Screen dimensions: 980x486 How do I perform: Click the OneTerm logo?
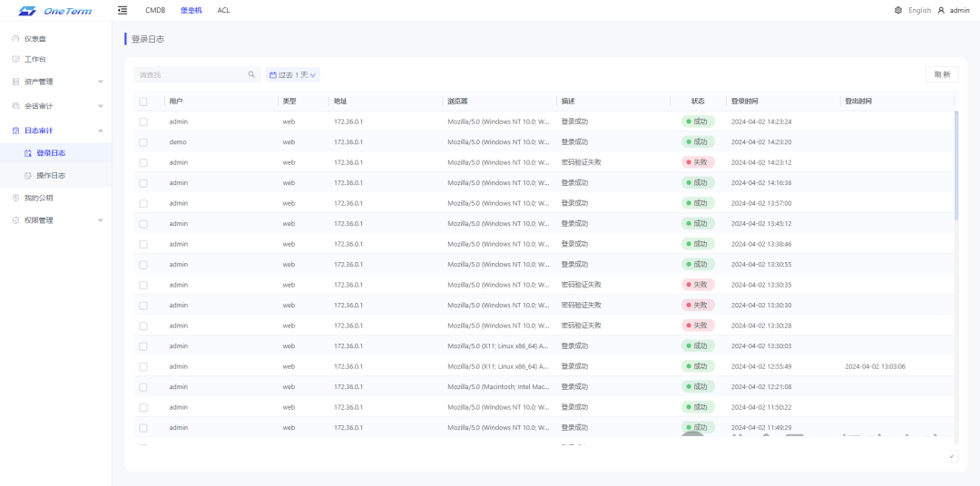[54, 11]
